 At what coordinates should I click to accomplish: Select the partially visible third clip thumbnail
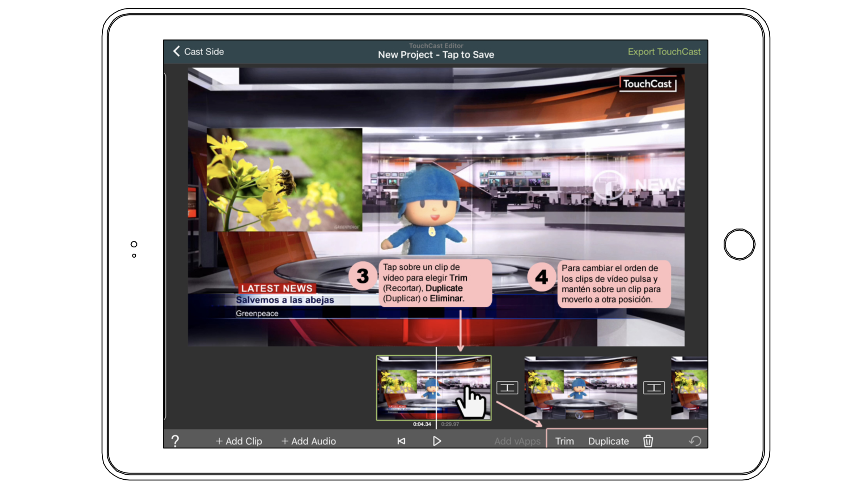point(689,388)
